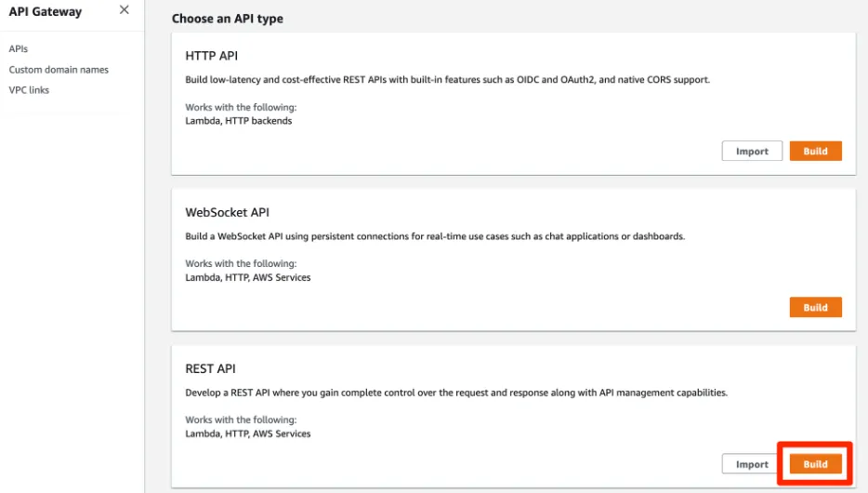Screen dimensions: 868x493
Task: Click the WebSocket persistent connections description
Action: coord(435,236)
